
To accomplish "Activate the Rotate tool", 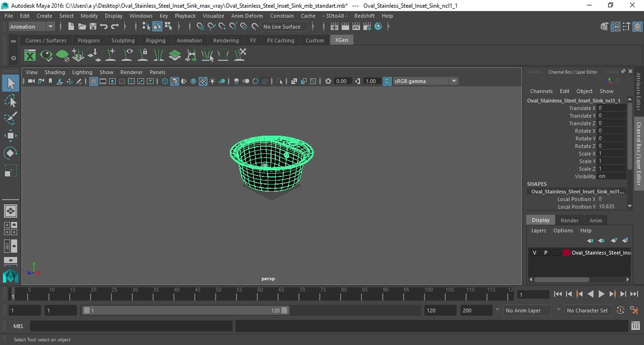I will [10, 153].
